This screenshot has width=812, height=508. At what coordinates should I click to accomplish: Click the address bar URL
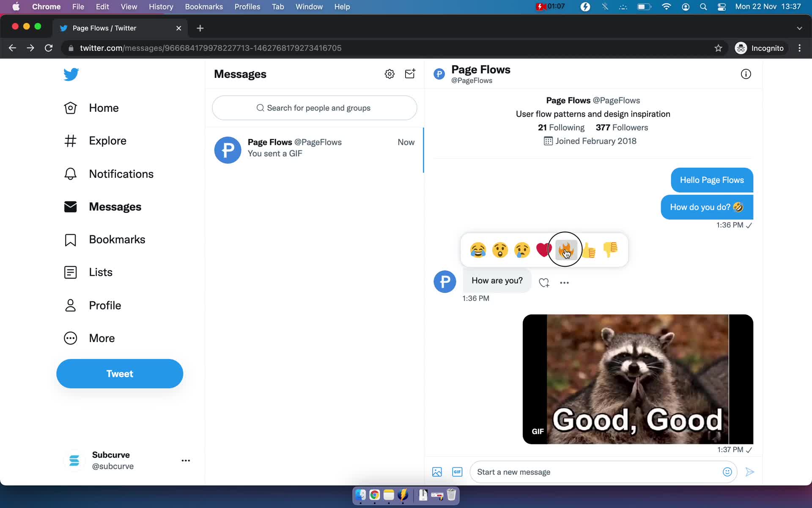[211, 48]
